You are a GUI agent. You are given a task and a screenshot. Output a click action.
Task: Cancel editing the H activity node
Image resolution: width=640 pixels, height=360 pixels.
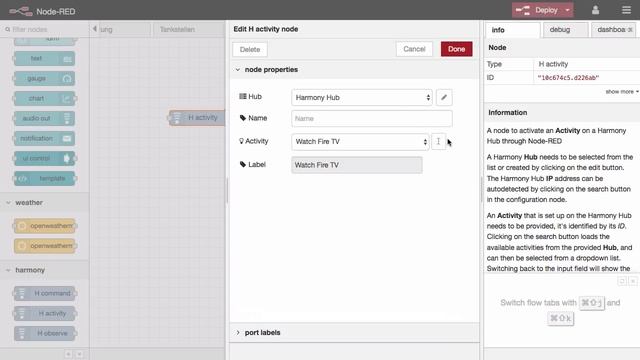[x=414, y=49]
